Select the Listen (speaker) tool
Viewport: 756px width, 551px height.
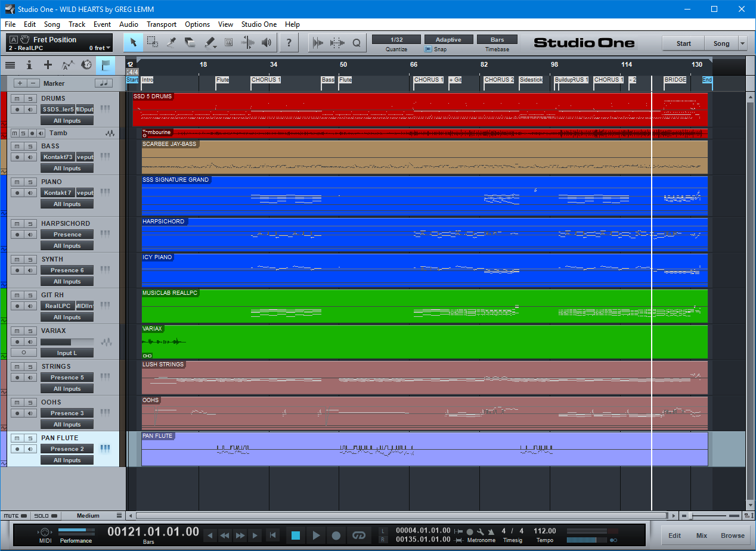point(267,42)
